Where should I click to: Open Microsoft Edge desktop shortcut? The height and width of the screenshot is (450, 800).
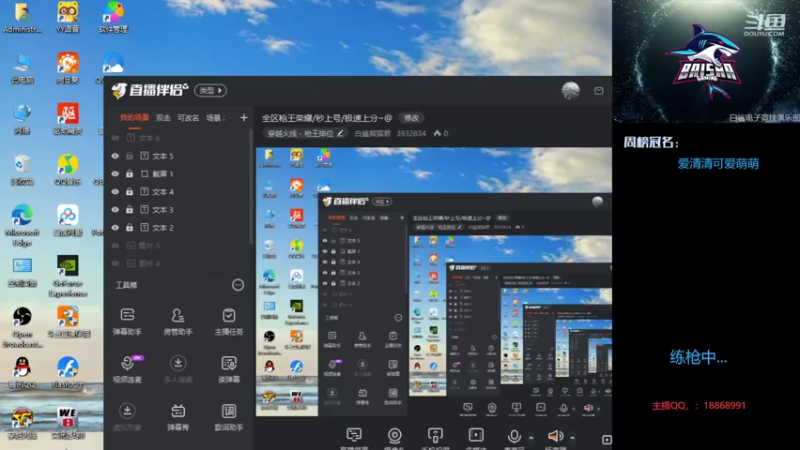click(22, 225)
